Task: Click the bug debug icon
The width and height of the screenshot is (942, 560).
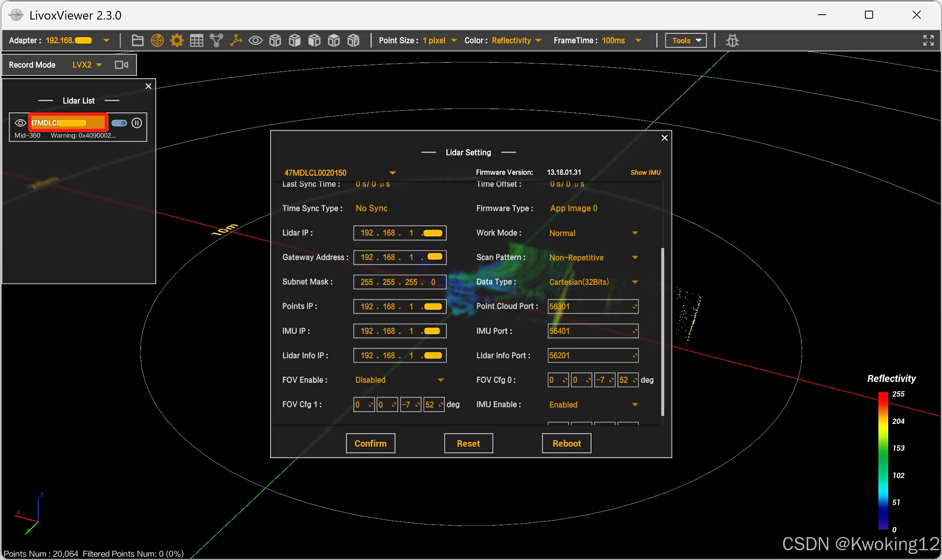Action: pos(732,40)
